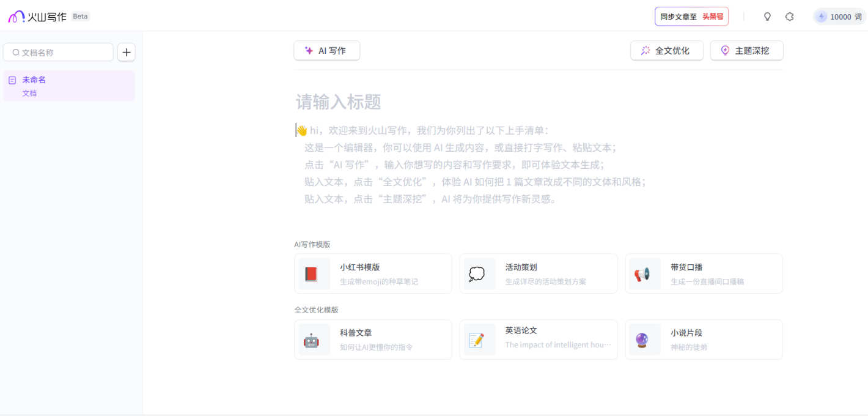Click the 全文优化 button

coord(667,50)
